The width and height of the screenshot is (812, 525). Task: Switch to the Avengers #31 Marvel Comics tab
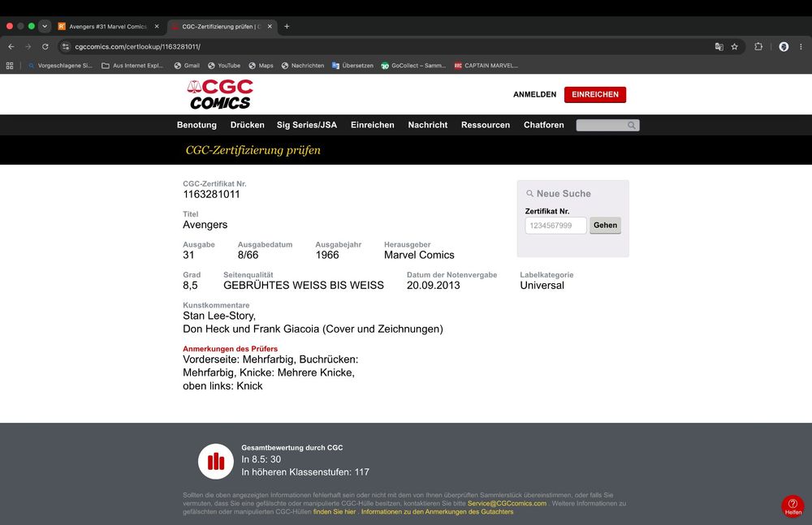point(109,27)
